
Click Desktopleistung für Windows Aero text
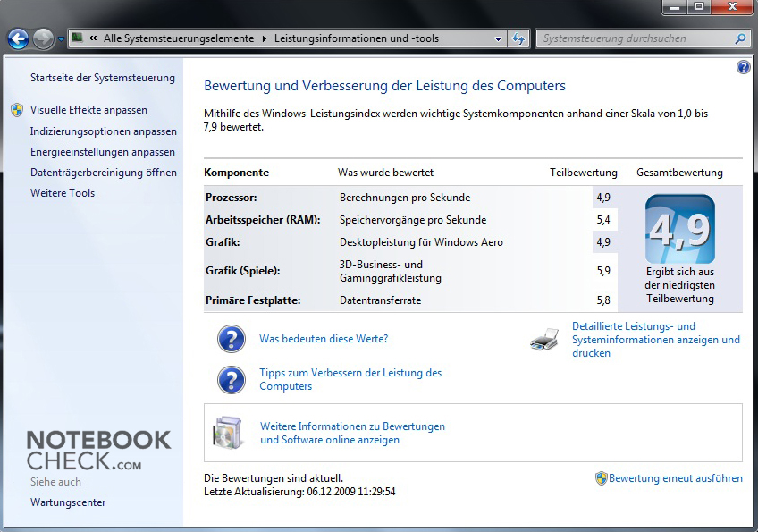(421, 242)
